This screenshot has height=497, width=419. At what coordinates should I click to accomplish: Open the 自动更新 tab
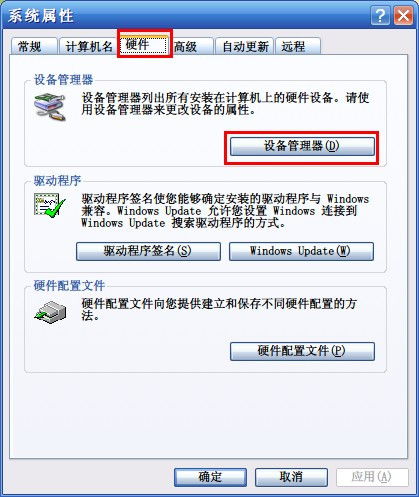click(x=245, y=46)
